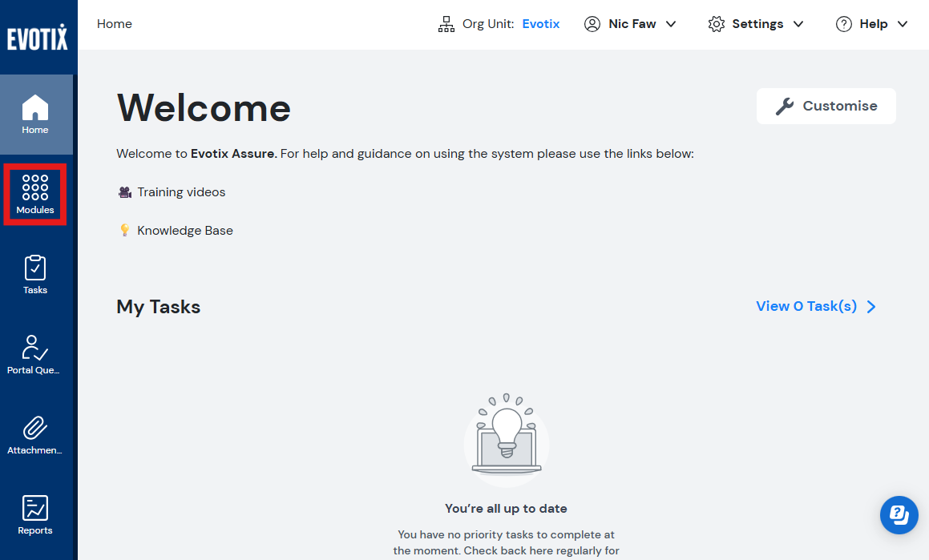Viewport: 929px width, 560px height.
Task: Open the Home sidebar item
Action: click(35, 115)
